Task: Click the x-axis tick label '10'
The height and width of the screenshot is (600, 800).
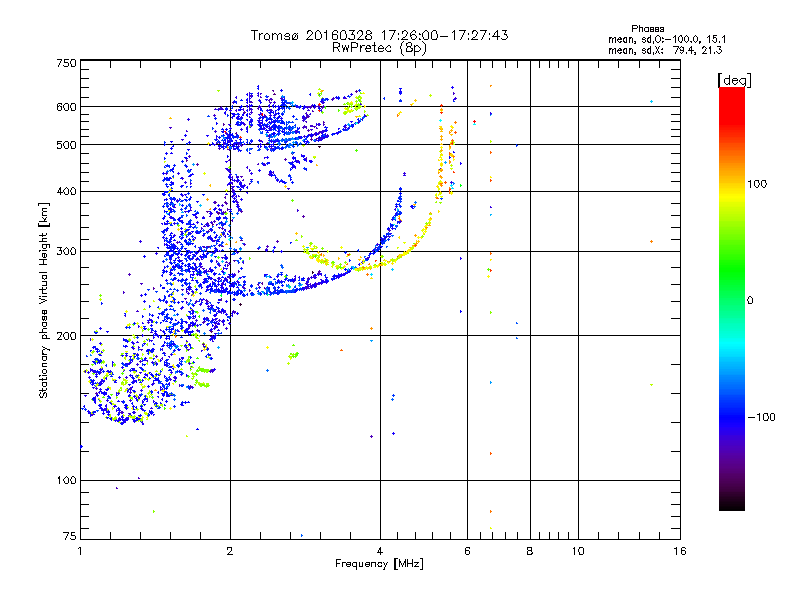Action: (578, 551)
